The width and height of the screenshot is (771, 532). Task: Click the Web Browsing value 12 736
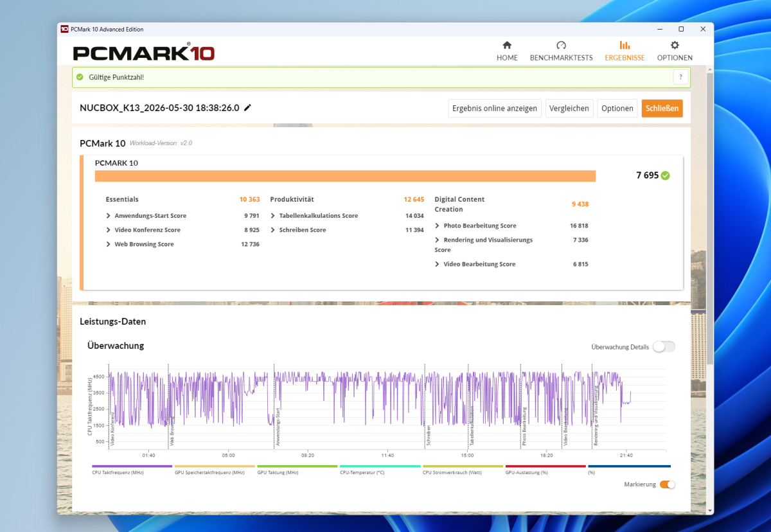pyautogui.click(x=250, y=244)
